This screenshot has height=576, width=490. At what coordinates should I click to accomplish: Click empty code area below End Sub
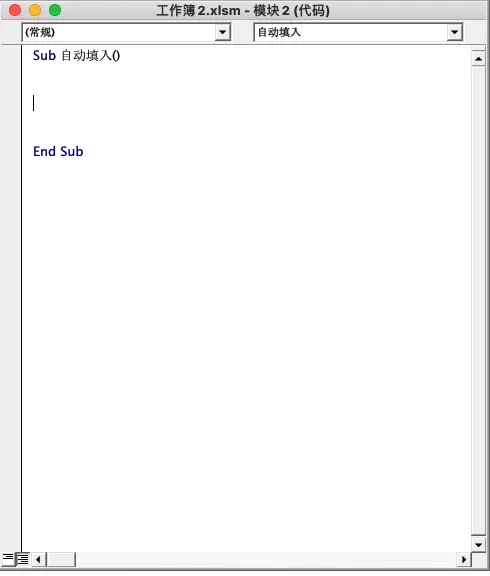(x=246, y=331)
